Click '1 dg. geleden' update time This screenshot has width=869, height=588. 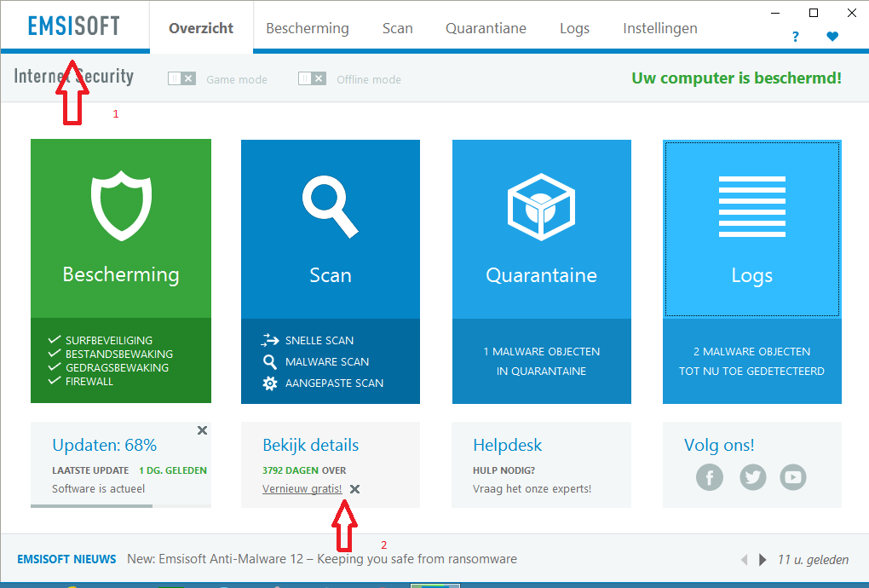pyautogui.click(x=173, y=470)
